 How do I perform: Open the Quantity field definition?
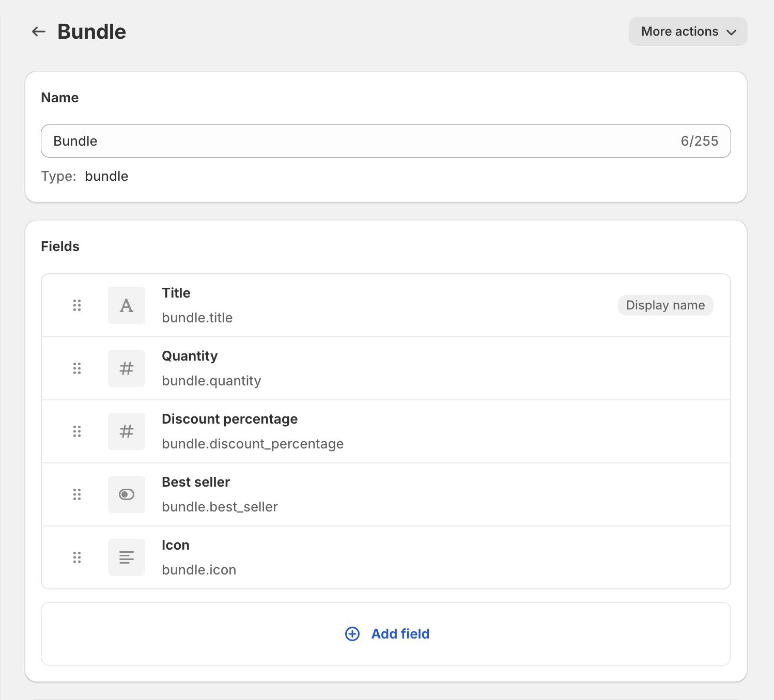coord(362,368)
